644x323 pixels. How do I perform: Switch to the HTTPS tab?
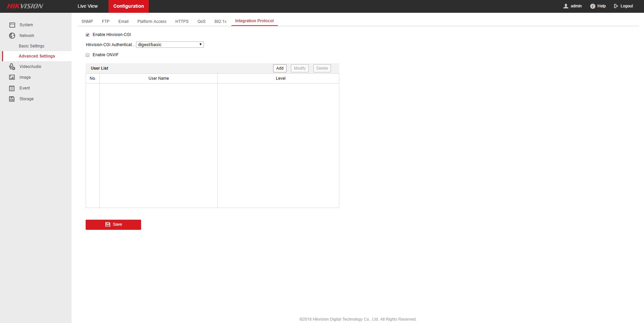point(182,21)
